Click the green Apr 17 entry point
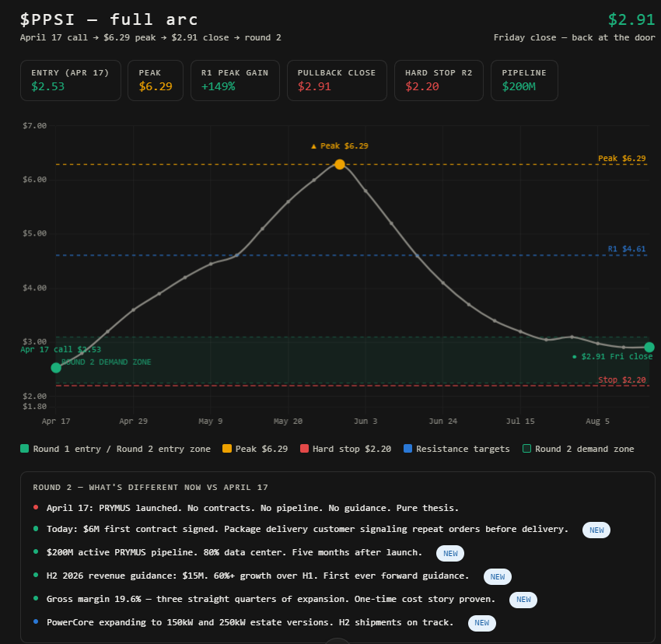The width and height of the screenshot is (661, 644). [x=56, y=368]
